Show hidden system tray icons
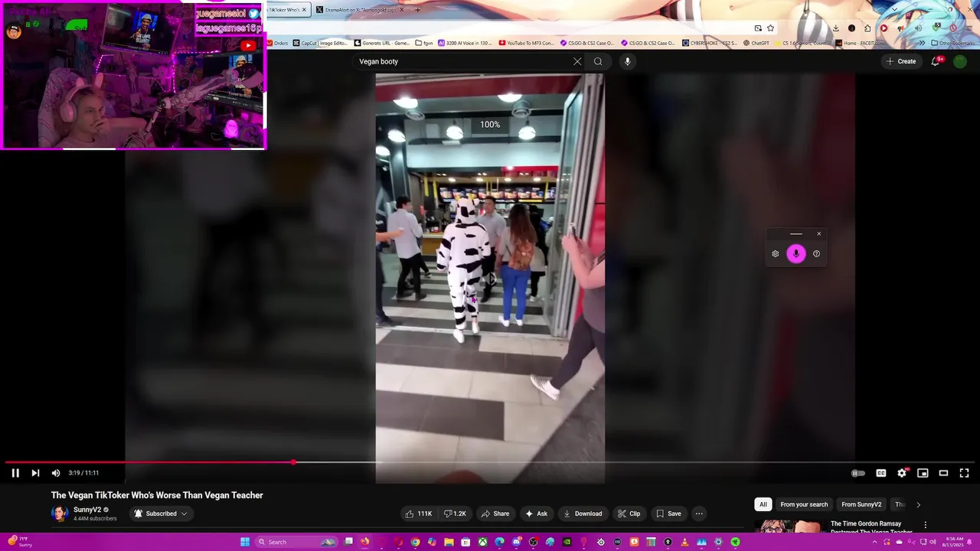Screen dimensions: 980x551 pyautogui.click(x=874, y=542)
